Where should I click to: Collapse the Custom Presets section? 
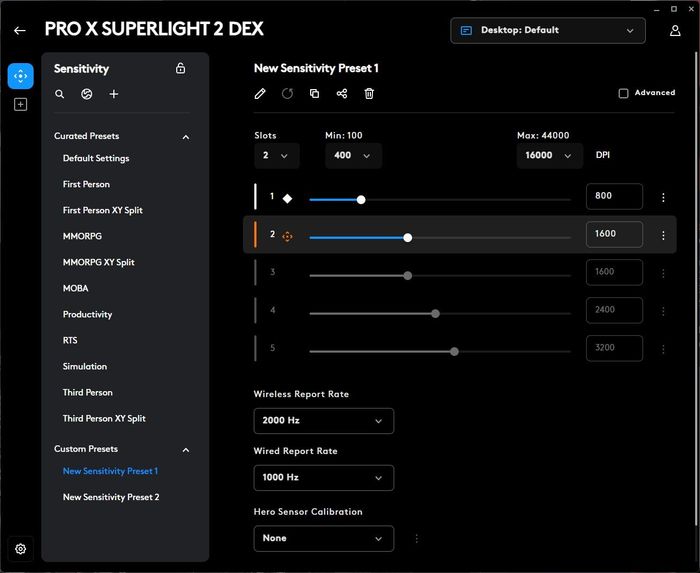[186, 450]
